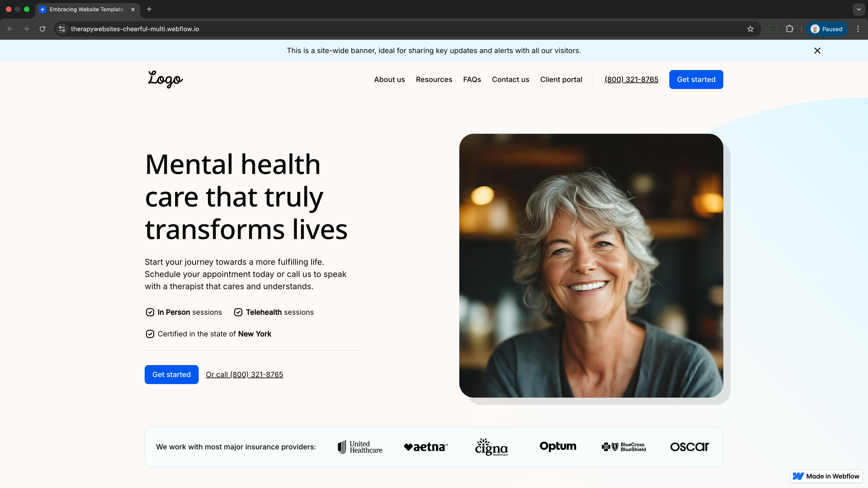Go to the Resources nav item
Viewport: 868px width, 488px height.
coord(434,80)
